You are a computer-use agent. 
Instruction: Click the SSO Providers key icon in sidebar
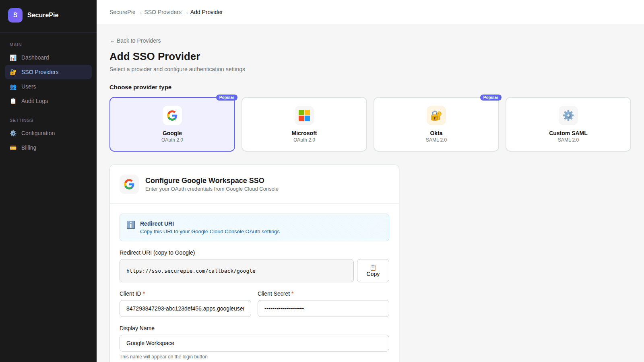(13, 72)
